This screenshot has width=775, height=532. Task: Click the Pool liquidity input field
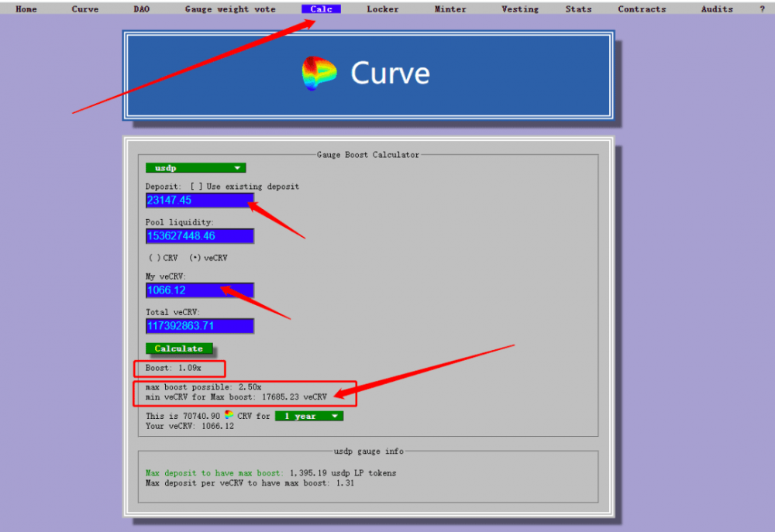[200, 235]
